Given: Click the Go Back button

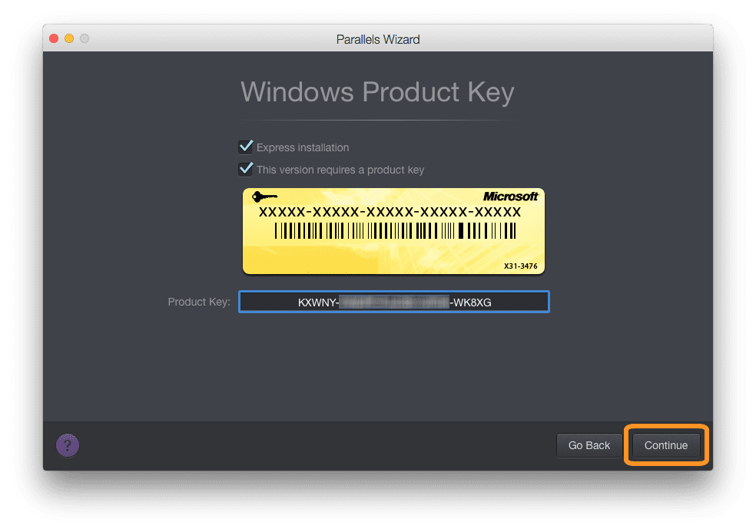Looking at the screenshot, I should click(x=589, y=445).
